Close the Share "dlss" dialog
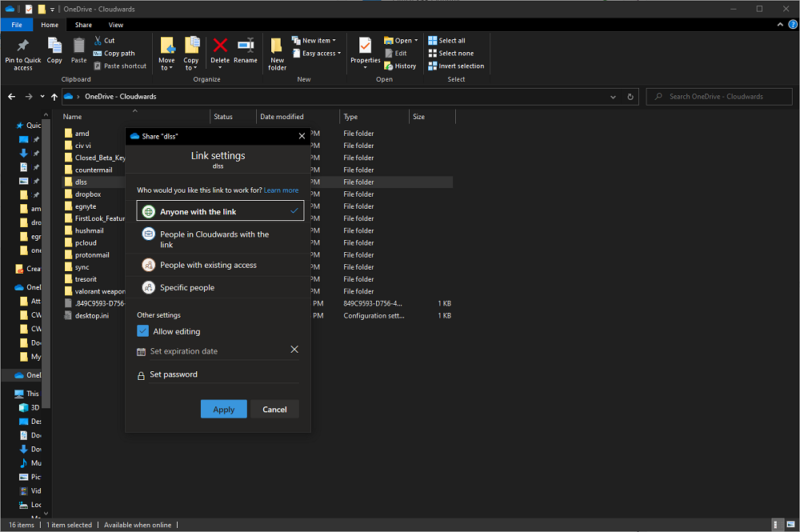 [x=302, y=136]
